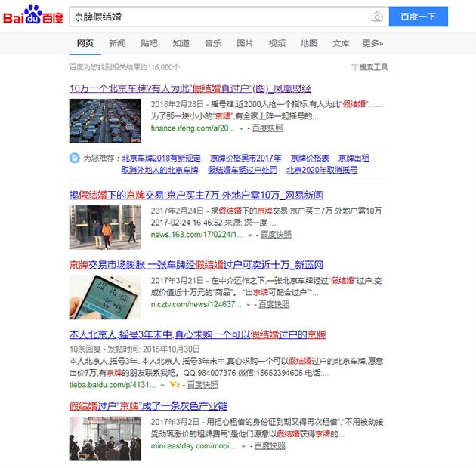476x468 pixels.
Task: Open suggestion 京牌价格表
Action: click(x=310, y=158)
